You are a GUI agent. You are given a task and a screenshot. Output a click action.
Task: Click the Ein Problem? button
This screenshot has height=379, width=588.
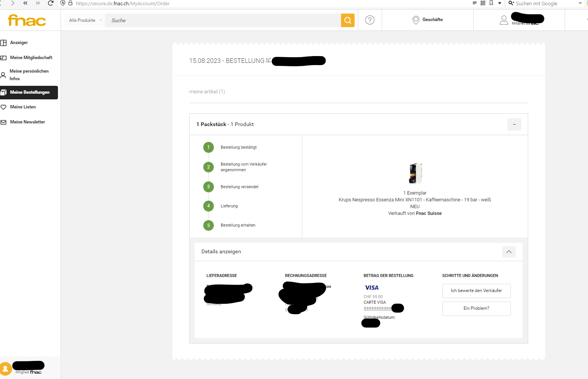coord(477,308)
